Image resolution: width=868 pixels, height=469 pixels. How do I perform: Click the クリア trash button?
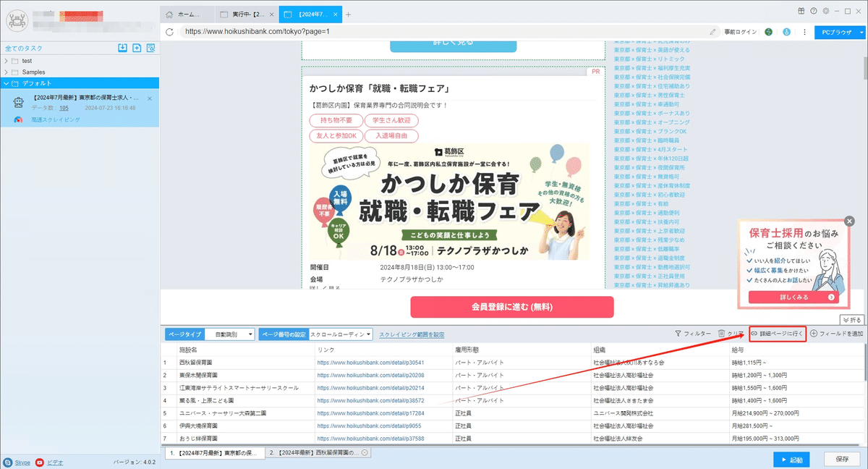(x=731, y=334)
